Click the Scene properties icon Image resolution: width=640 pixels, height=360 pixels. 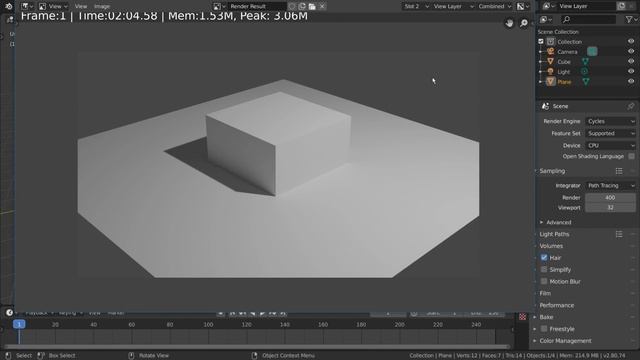[x=545, y=106]
